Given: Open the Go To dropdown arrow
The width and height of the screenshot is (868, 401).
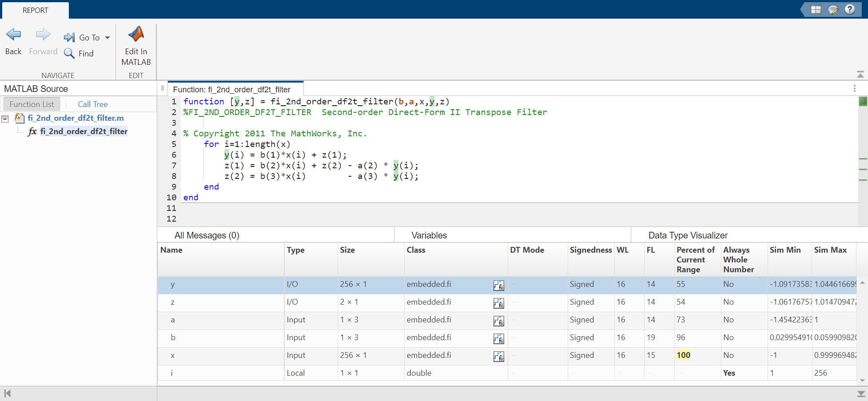Looking at the screenshot, I should click(x=108, y=38).
